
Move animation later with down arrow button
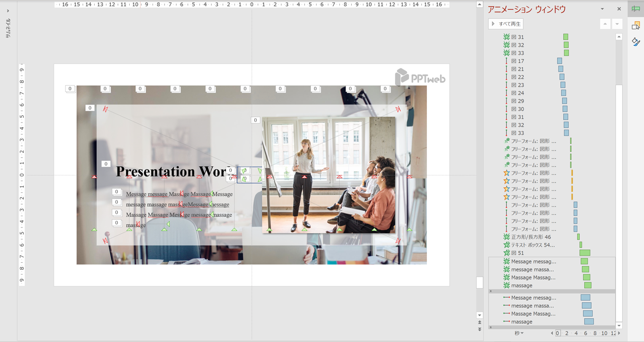click(617, 24)
